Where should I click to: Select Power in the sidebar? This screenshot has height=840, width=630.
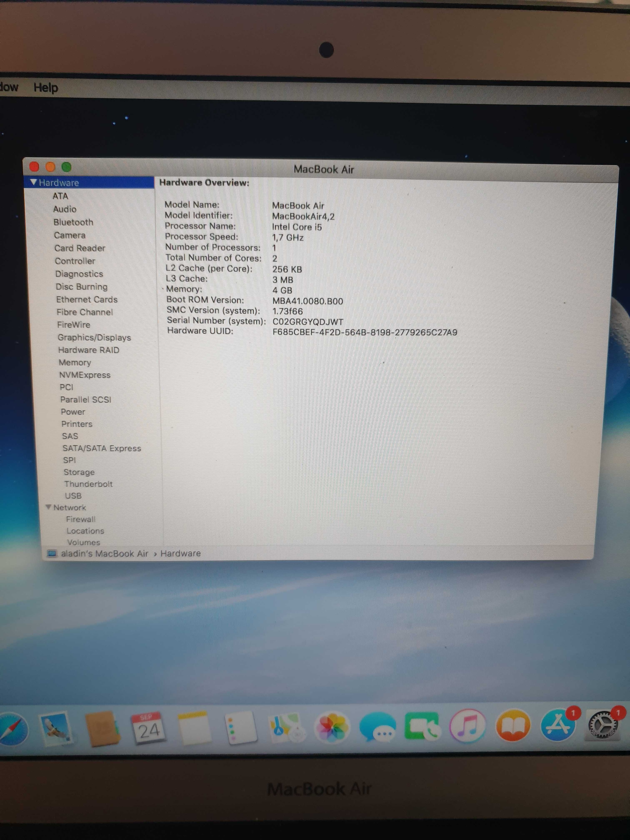pos(73,412)
